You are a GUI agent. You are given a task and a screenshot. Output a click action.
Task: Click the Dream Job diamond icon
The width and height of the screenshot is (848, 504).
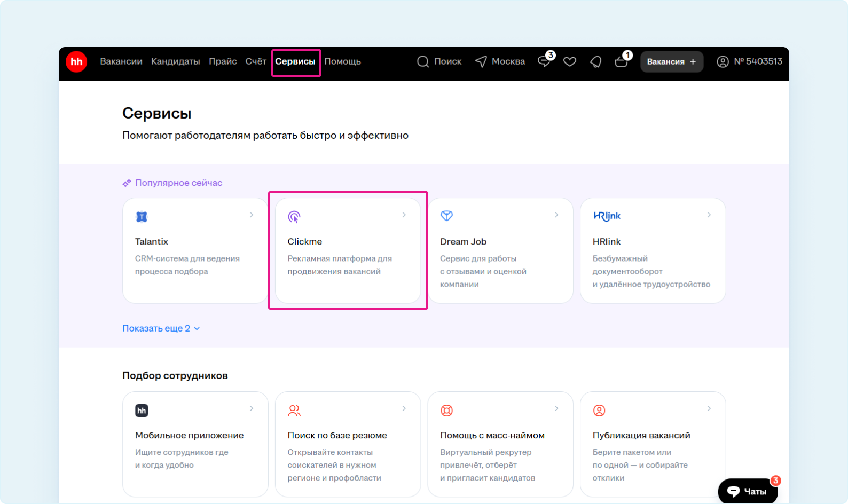click(446, 216)
